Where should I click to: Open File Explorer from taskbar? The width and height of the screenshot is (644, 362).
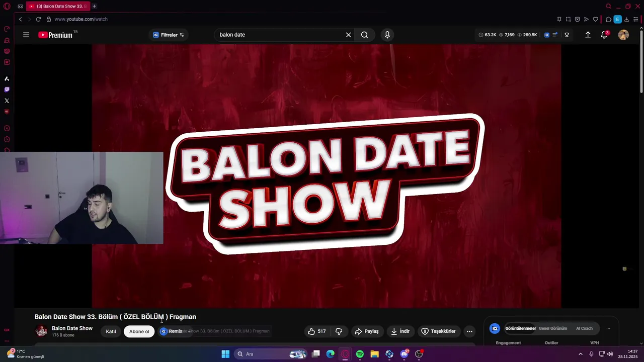pos(374,354)
